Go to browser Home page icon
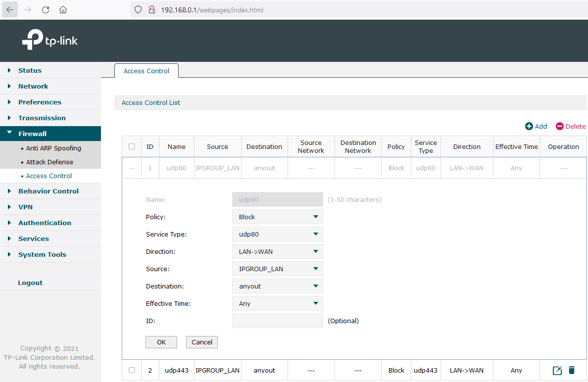The width and height of the screenshot is (588, 382). click(63, 10)
